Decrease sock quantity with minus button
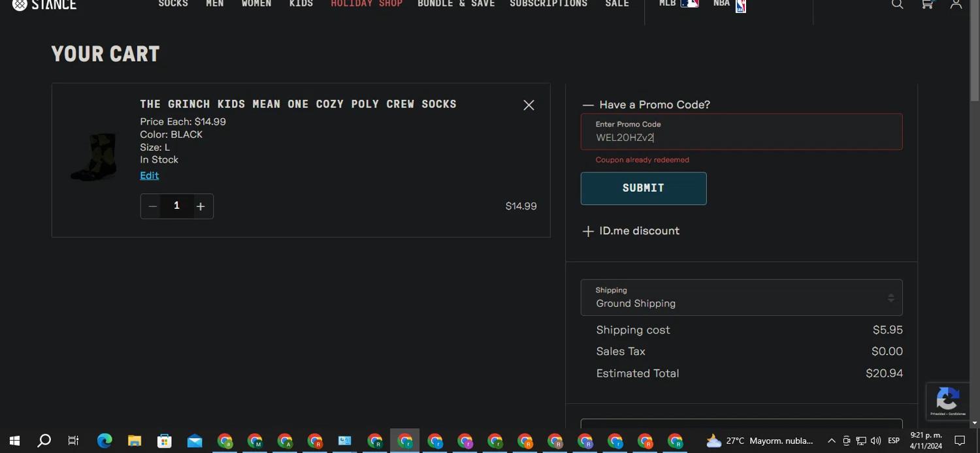This screenshot has width=980, height=453. point(153,206)
